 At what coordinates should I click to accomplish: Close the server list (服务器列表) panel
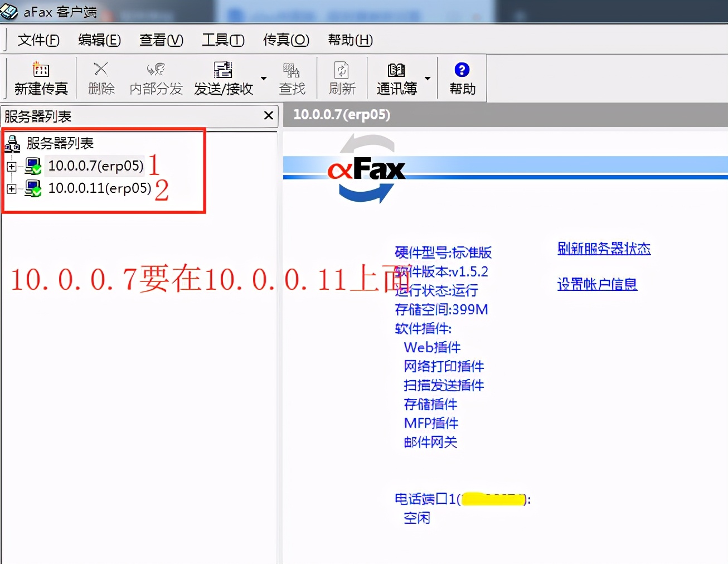tap(269, 115)
